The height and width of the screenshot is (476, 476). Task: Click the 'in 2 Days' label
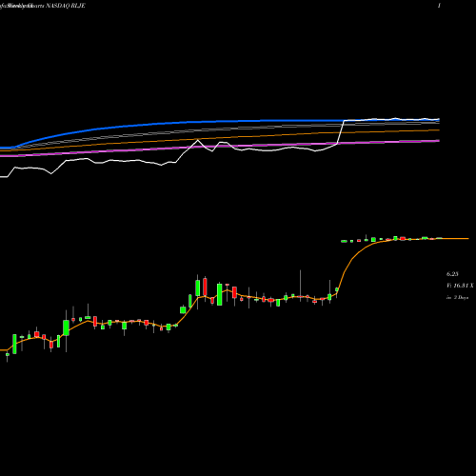pyautogui.click(x=457, y=298)
